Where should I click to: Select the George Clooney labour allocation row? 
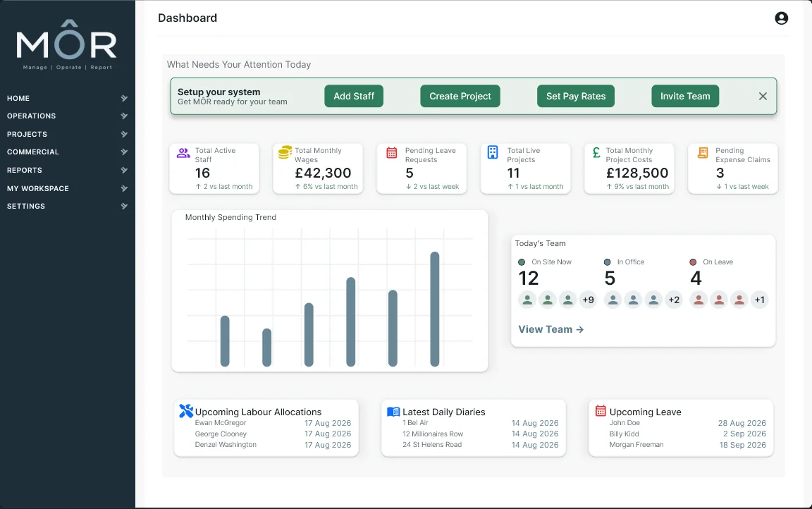273,434
